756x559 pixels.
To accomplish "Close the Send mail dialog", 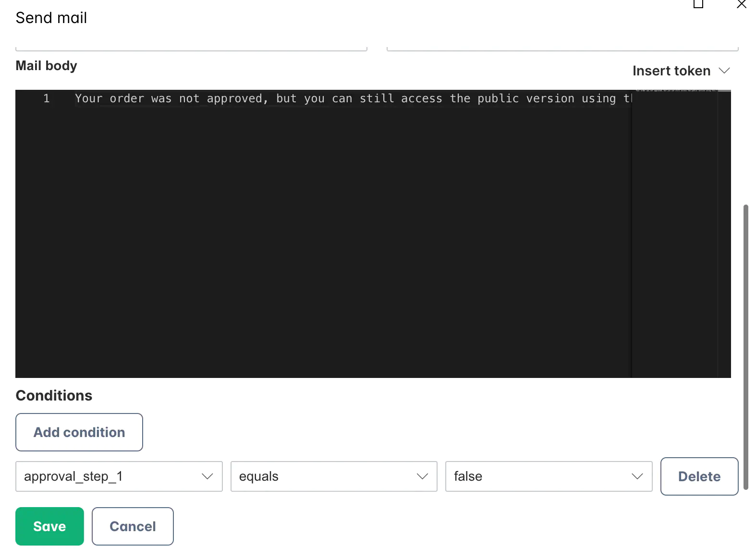I will tap(742, 4).
